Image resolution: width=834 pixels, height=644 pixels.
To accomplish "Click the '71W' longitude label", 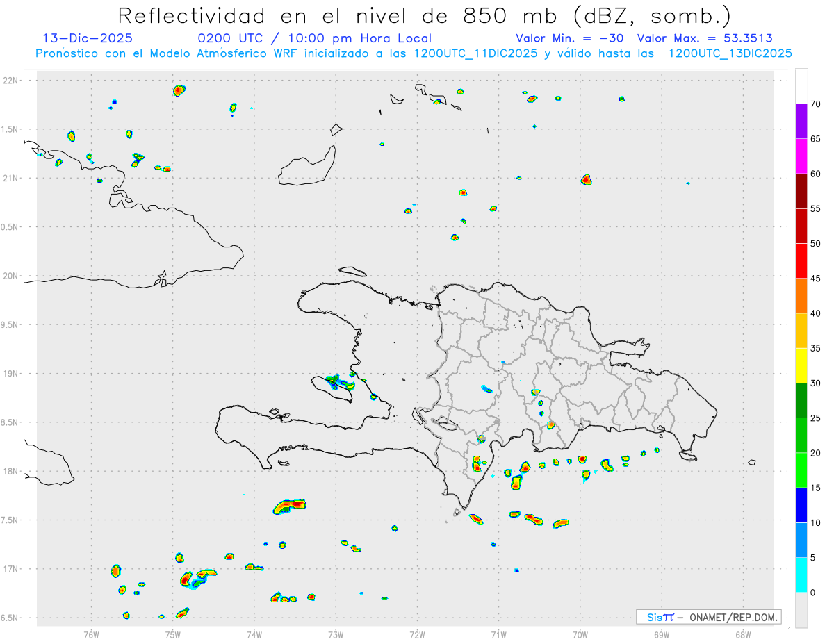I will click(x=498, y=634).
